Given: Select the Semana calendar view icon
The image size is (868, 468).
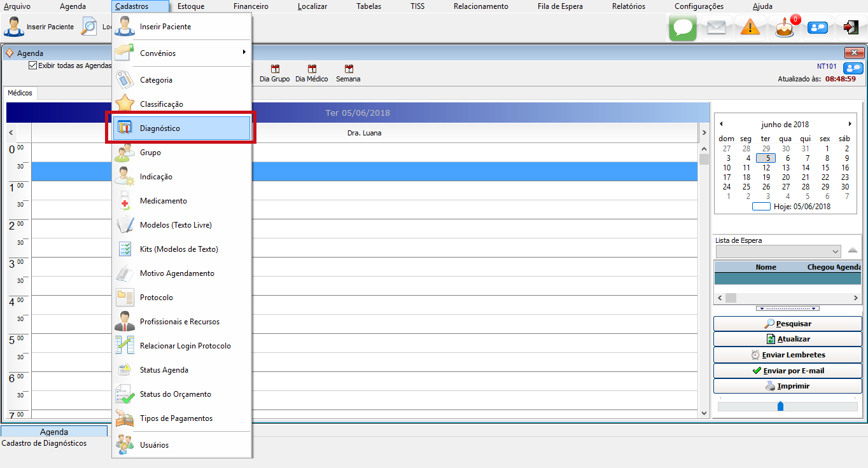Looking at the screenshot, I should (x=348, y=69).
